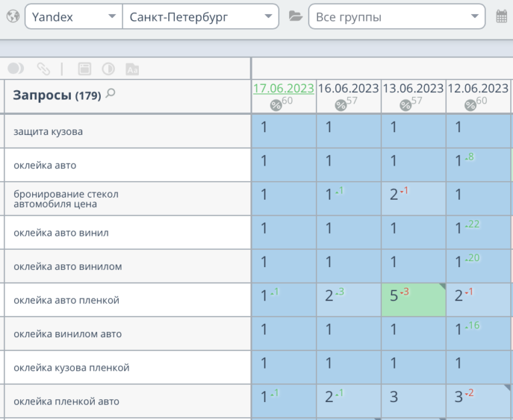Image resolution: width=513 pixels, height=420 pixels.
Task: Click the percent badge under 16.06.2023
Action: (x=341, y=105)
